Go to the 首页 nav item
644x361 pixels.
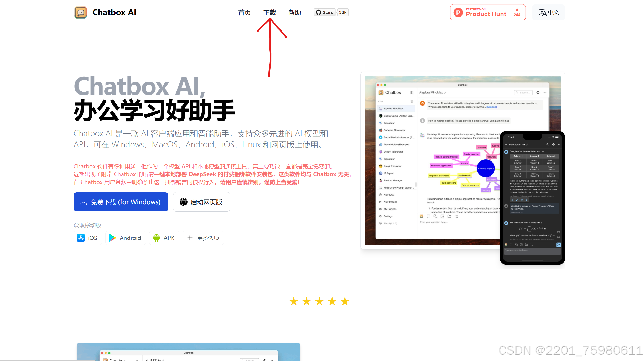244,12
